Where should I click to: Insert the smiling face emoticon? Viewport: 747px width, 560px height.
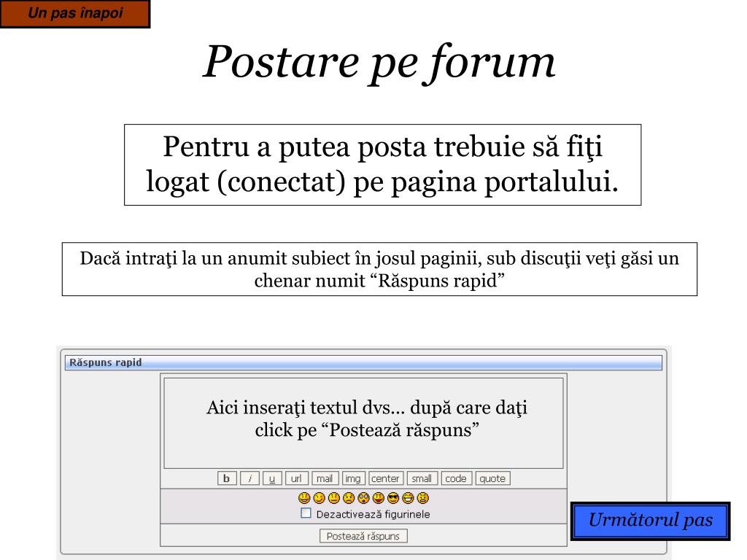pyautogui.click(x=304, y=498)
